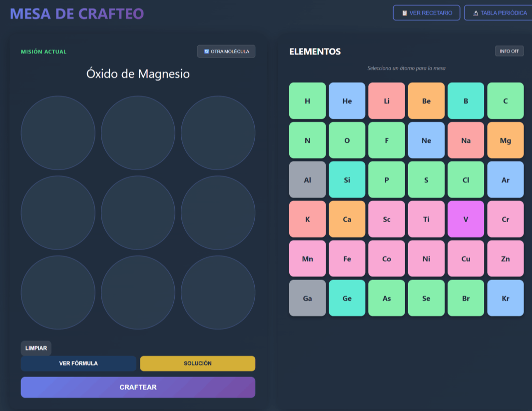The height and width of the screenshot is (411, 532).
Task: Click an empty crafting slot circle
Action: (x=58, y=133)
